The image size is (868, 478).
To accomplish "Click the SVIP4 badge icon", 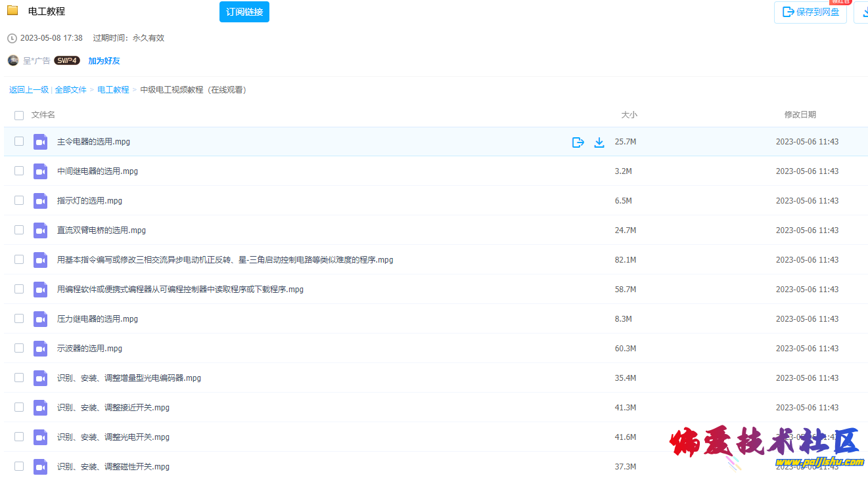I will [x=66, y=60].
